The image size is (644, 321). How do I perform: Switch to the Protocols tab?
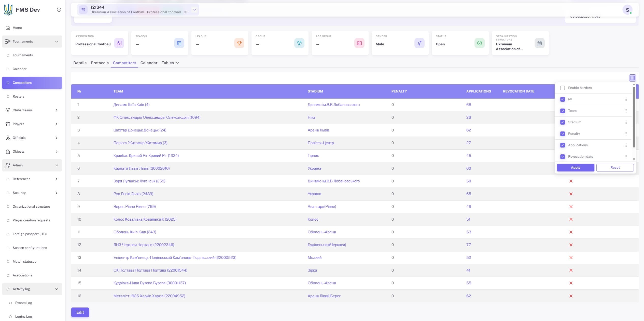tap(100, 63)
